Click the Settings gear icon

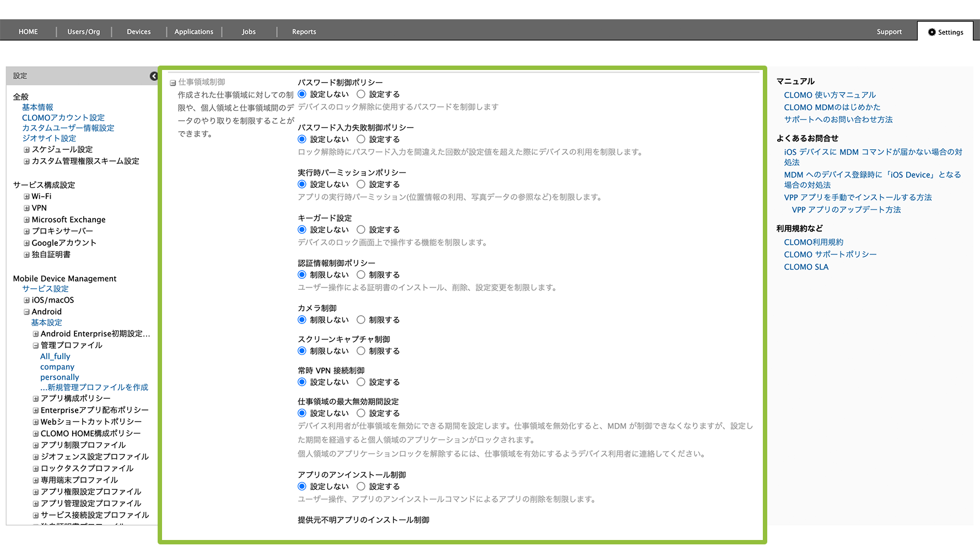coord(931,32)
